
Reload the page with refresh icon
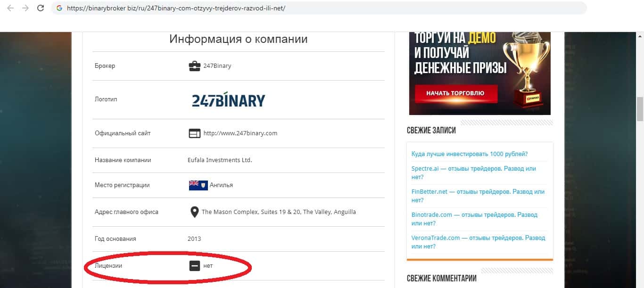pyautogui.click(x=41, y=8)
